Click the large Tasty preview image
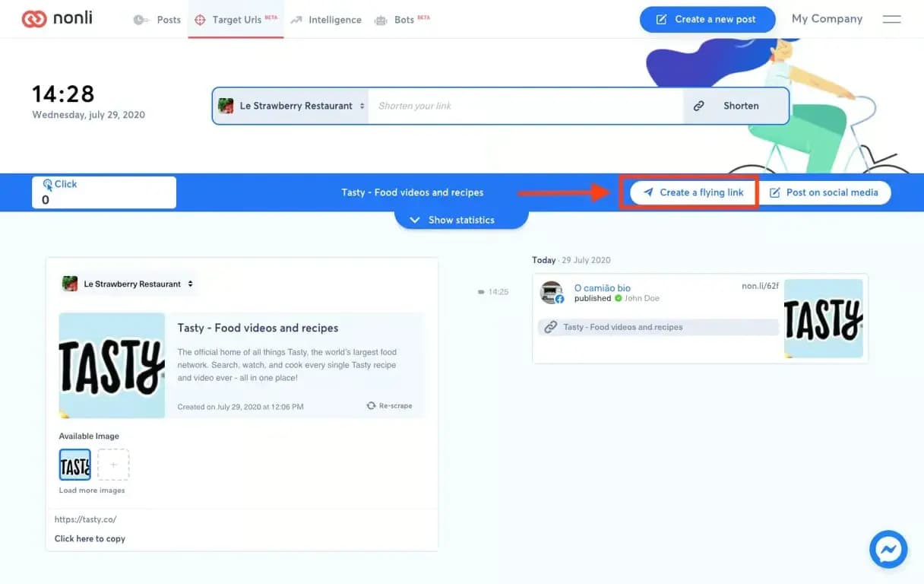The image size is (924, 584). coord(112,365)
